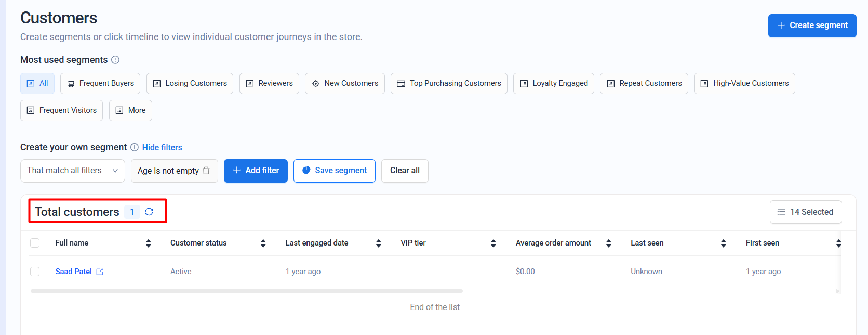Delete the Age Is not empty filter

coord(206,171)
